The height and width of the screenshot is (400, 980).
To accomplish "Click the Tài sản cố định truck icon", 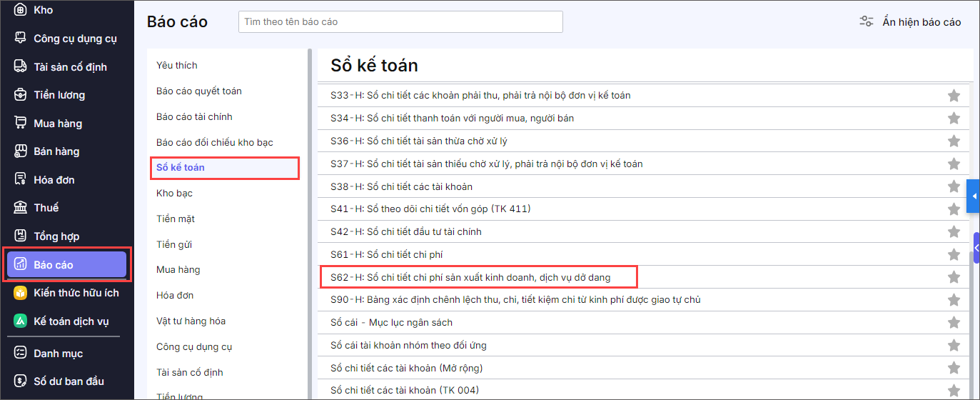I will point(21,66).
